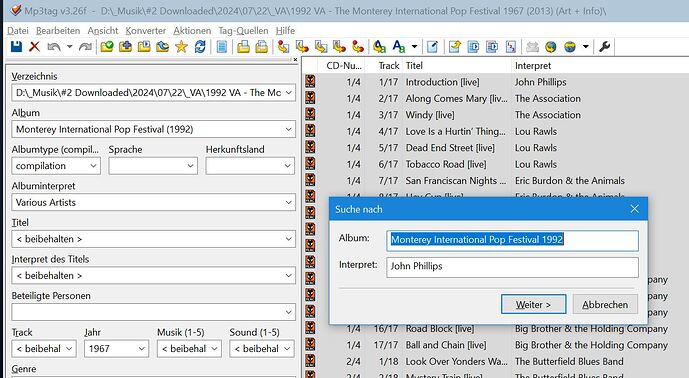
Task: Click the Abbrechen button
Action: (605, 304)
